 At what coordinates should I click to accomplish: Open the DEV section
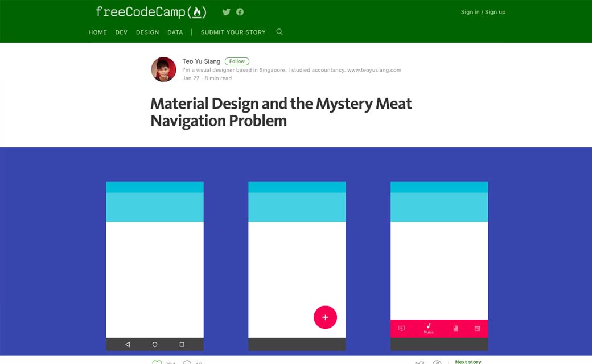(x=121, y=32)
